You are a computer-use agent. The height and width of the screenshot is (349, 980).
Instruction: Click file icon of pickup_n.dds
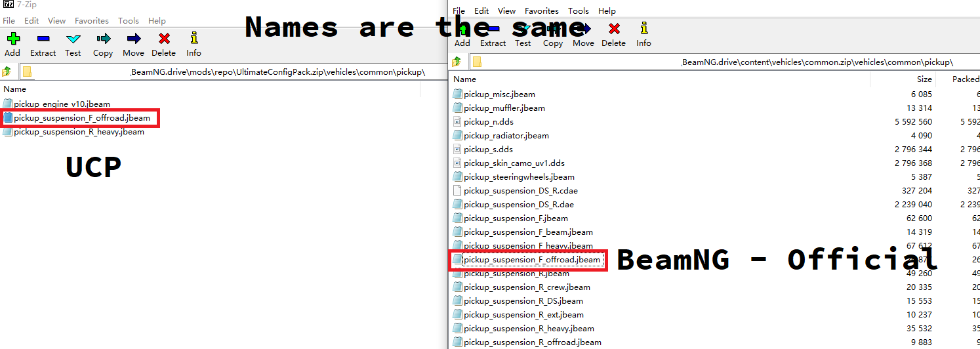[458, 122]
